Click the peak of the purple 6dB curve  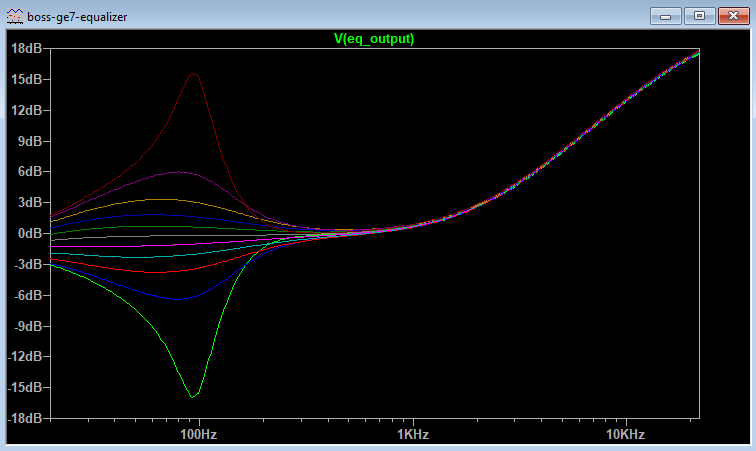tap(178, 172)
